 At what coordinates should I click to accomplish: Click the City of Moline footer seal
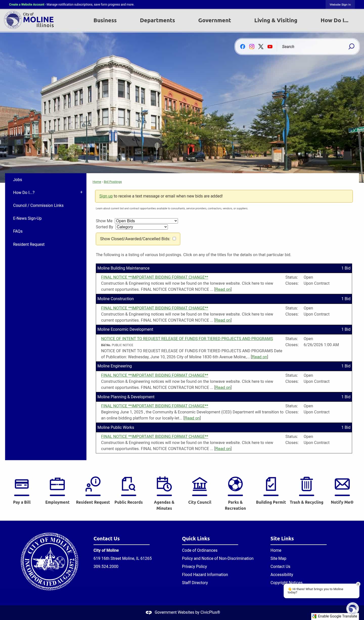tap(50, 561)
